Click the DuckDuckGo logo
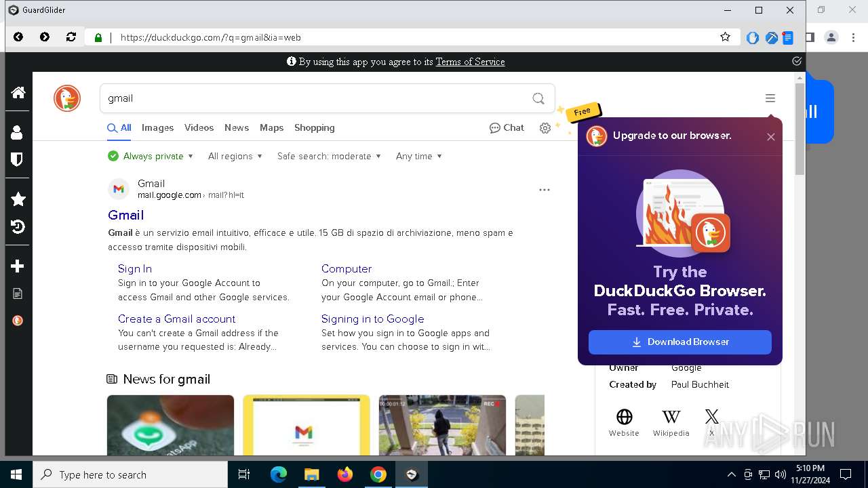 [67, 99]
